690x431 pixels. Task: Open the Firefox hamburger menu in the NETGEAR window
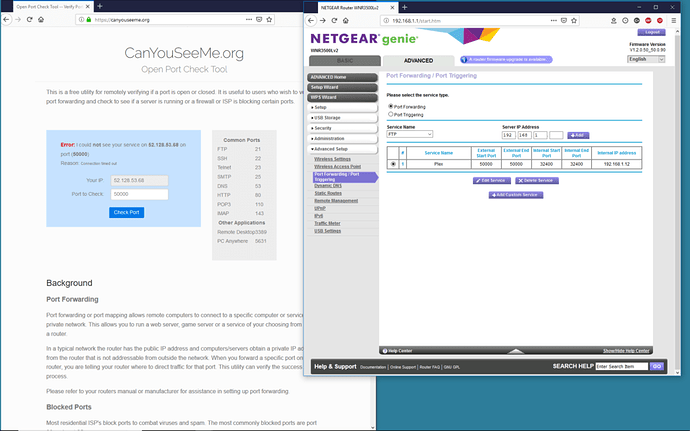point(674,20)
